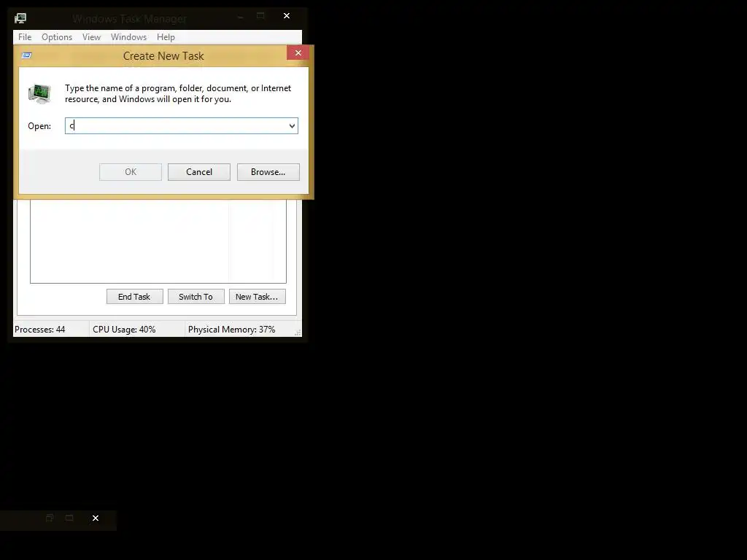Click the End Task button
This screenshot has height=560, width=747.
point(134,297)
